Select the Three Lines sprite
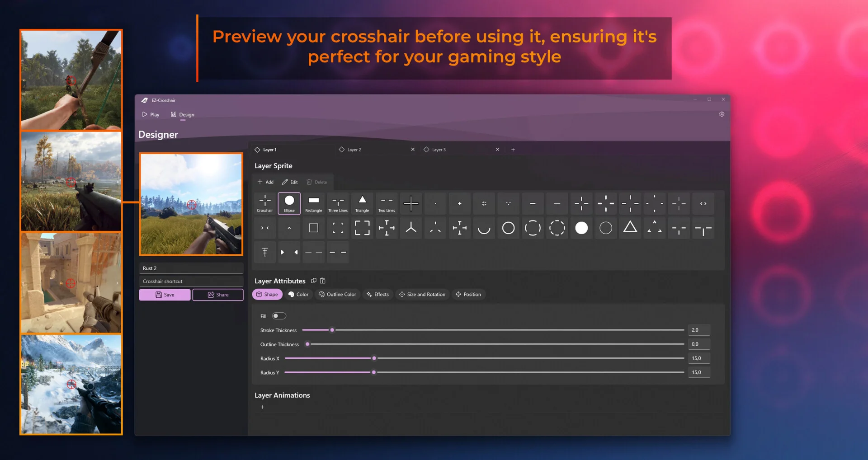The image size is (868, 460). coord(338,203)
